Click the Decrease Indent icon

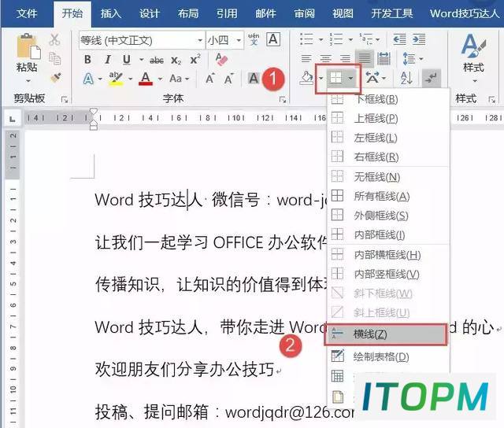click(x=399, y=39)
